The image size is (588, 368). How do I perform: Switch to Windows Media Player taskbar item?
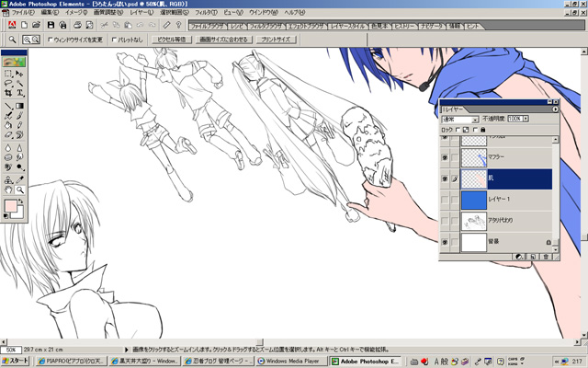coord(292,362)
